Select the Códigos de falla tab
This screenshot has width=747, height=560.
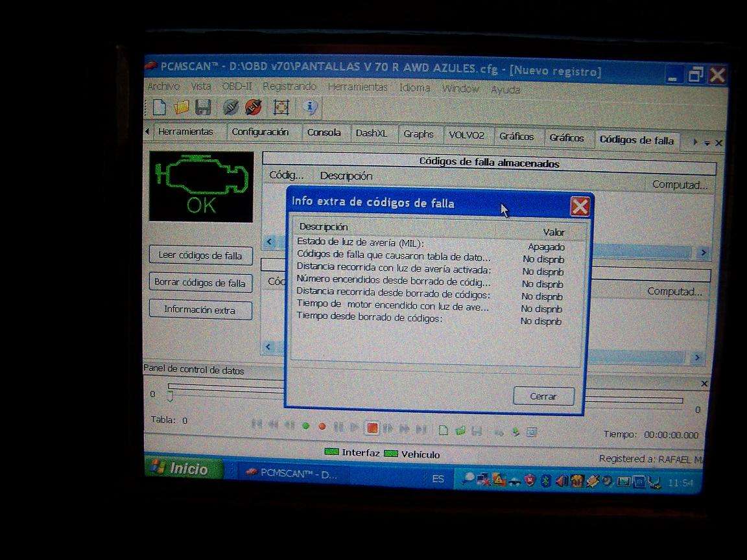[637, 140]
